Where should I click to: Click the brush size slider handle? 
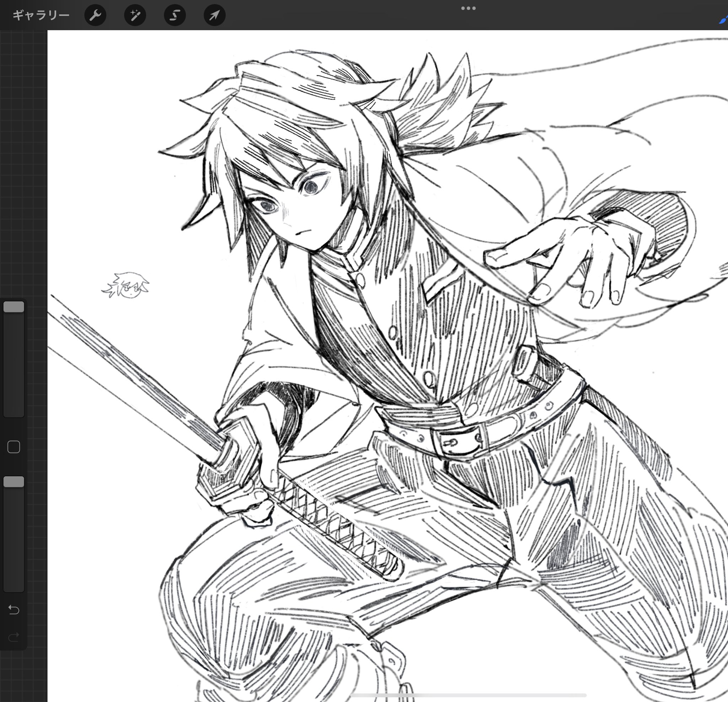[x=14, y=307]
